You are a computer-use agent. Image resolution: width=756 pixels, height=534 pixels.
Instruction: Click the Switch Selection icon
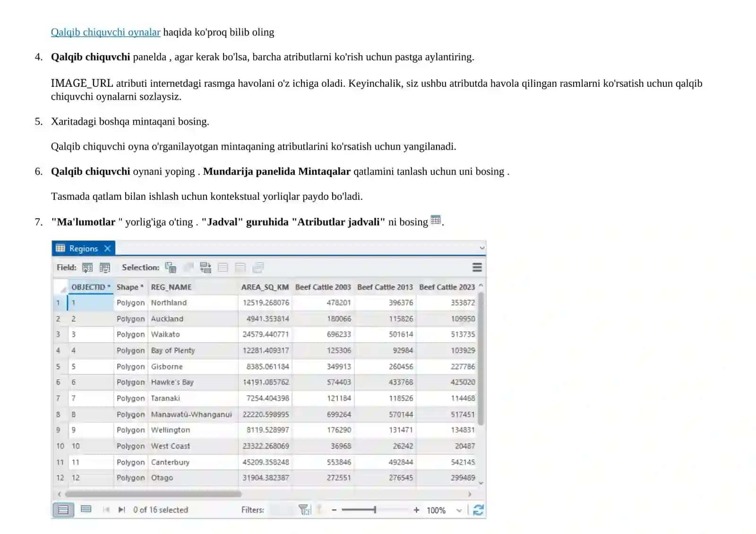point(206,268)
